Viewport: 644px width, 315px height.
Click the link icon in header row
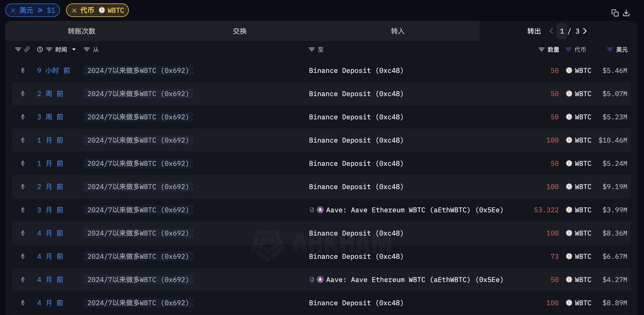click(27, 49)
